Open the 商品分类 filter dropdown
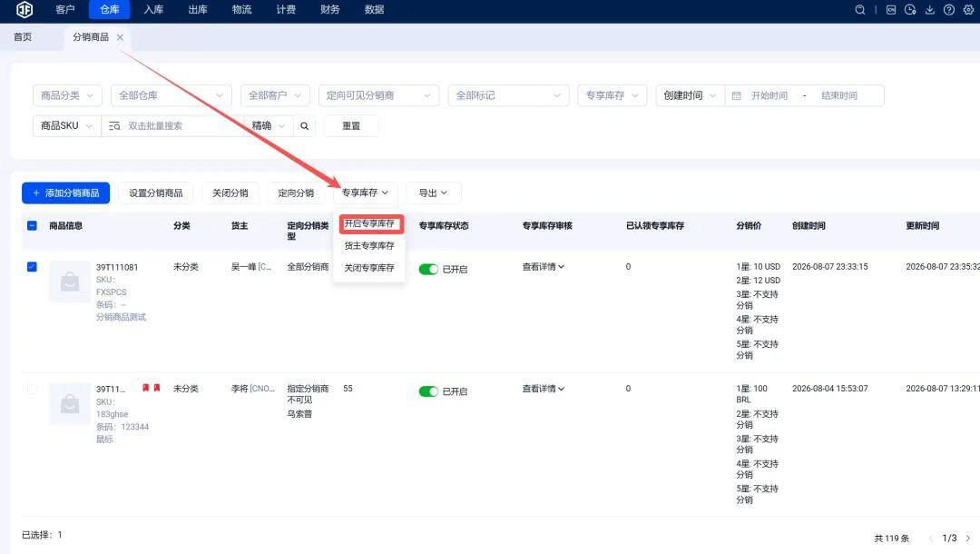The height and width of the screenshot is (554, 980). point(67,95)
